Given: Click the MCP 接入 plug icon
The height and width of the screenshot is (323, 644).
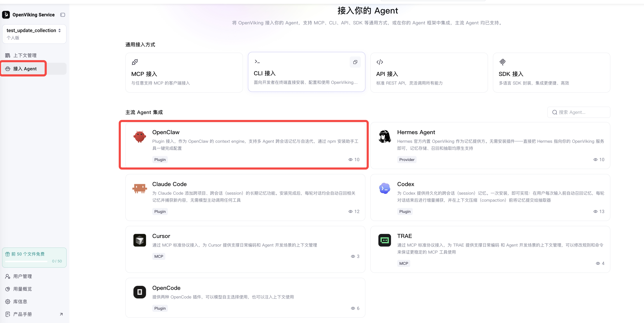Looking at the screenshot, I should point(135,62).
